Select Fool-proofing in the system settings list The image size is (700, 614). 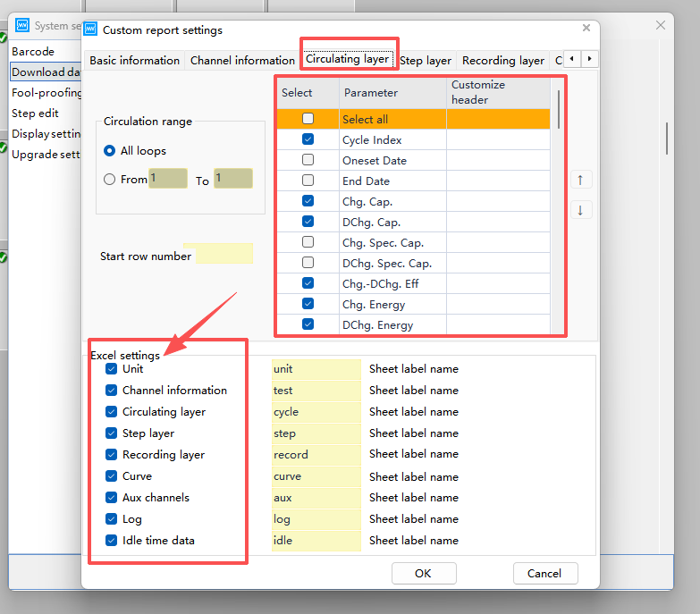[x=46, y=92]
